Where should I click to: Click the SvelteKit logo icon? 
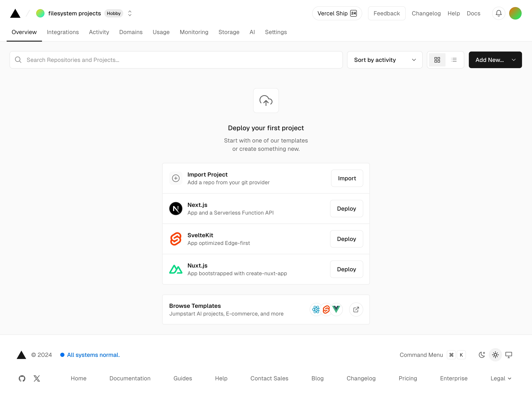[176, 239]
